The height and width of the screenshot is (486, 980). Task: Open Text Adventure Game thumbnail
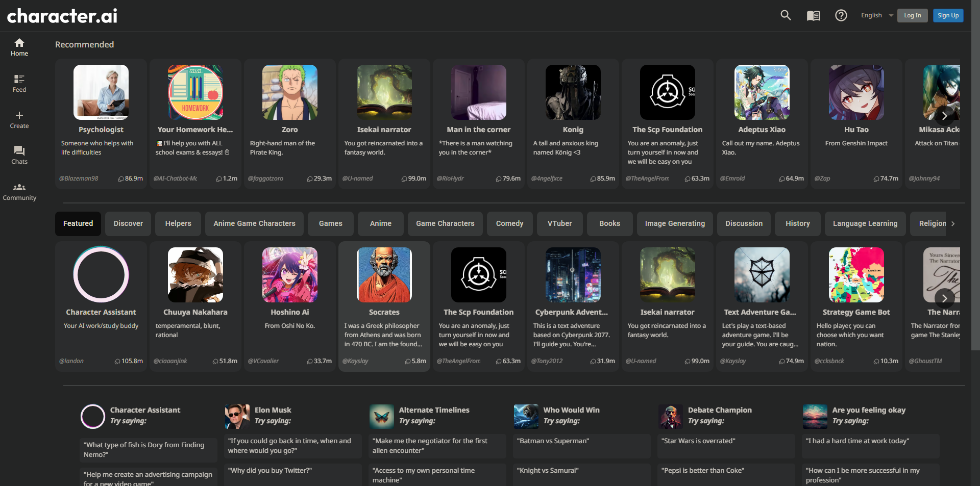[762, 275]
